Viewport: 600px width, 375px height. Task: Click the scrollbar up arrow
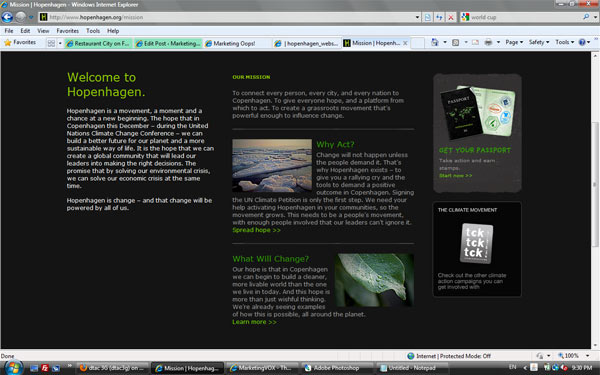tap(595, 55)
